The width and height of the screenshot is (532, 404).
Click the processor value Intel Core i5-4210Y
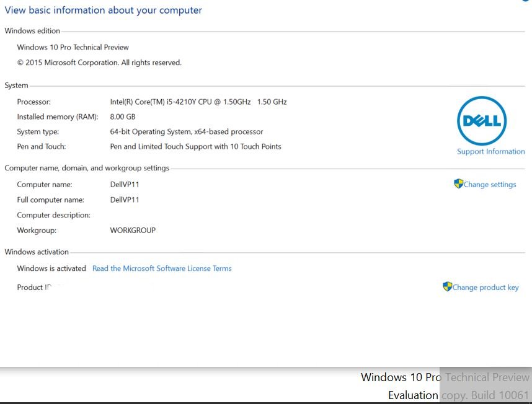[x=198, y=102]
